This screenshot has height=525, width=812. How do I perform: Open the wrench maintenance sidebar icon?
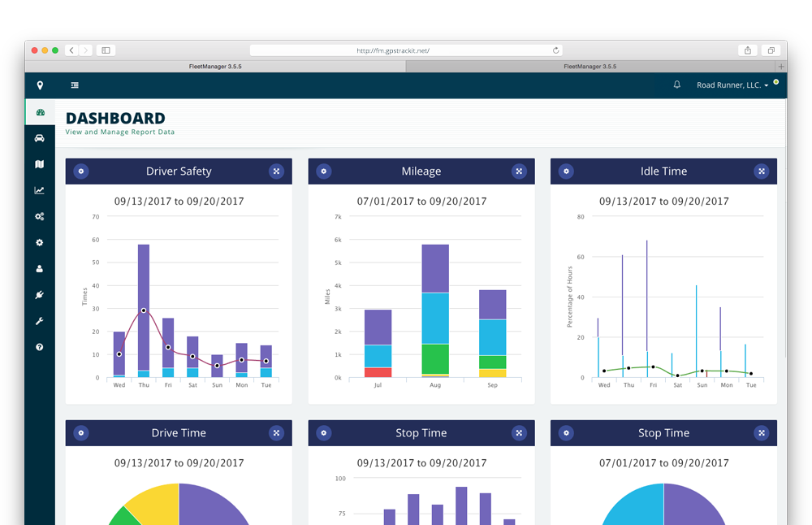click(x=39, y=321)
